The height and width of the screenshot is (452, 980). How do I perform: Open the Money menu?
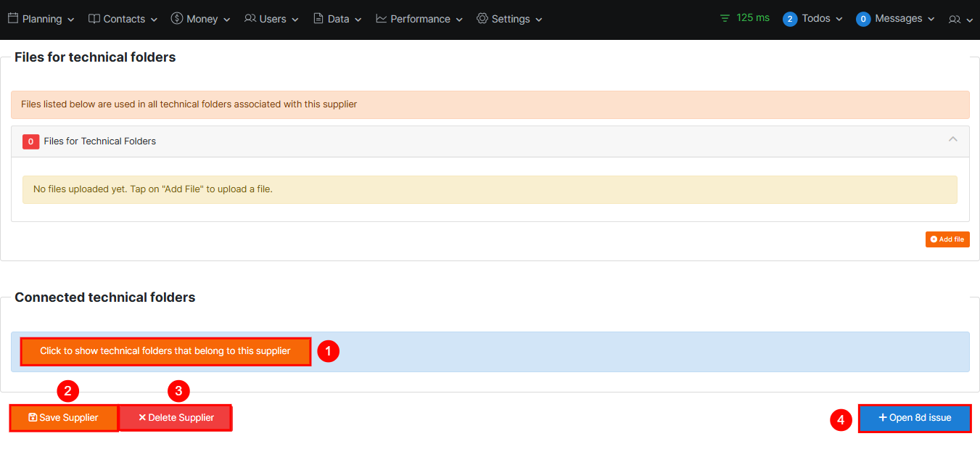coord(201,19)
